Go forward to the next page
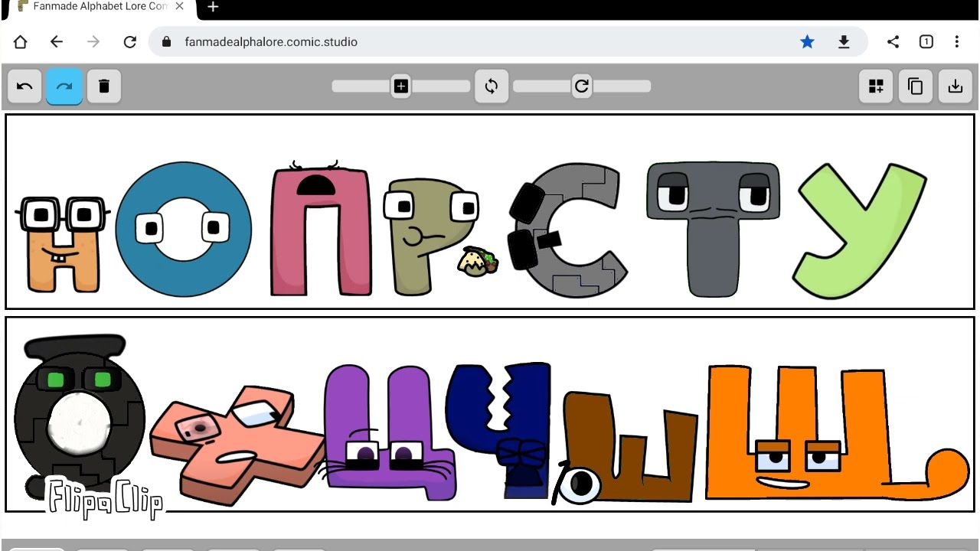The width and height of the screenshot is (980, 551). point(93,42)
